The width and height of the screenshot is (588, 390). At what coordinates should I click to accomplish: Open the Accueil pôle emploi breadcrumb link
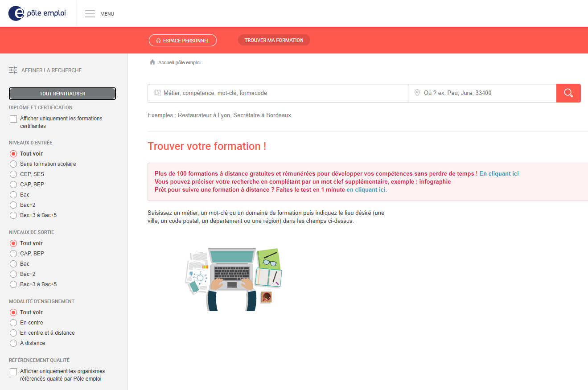179,62
